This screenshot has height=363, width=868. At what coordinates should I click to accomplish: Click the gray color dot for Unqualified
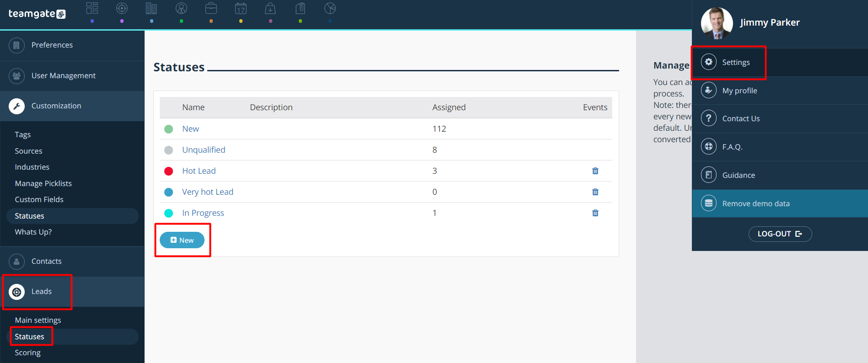[168, 150]
